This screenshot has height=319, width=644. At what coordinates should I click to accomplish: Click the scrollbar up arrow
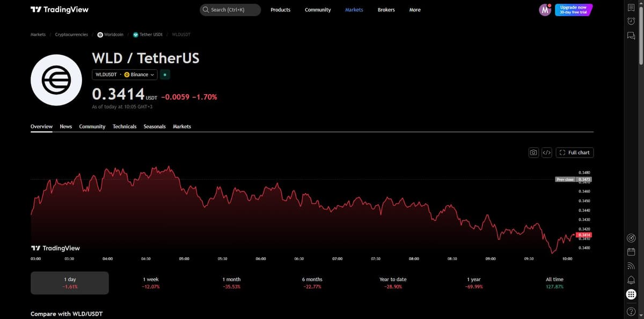641,2
